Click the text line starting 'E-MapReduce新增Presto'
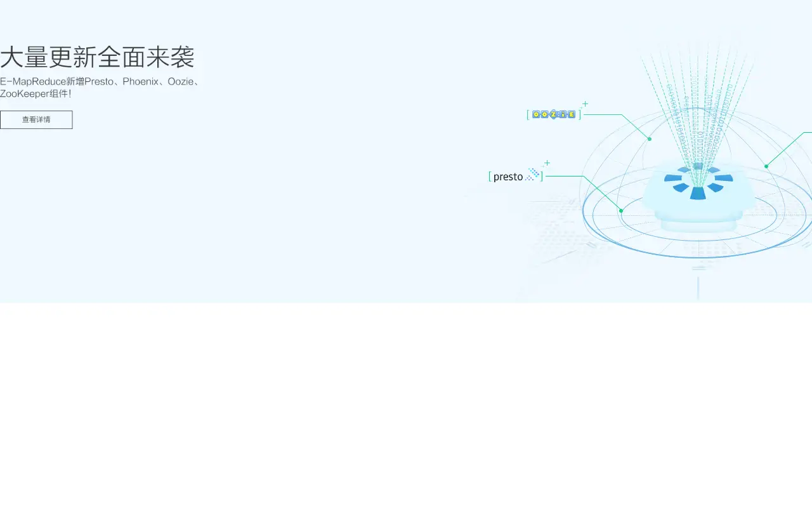This screenshot has height=508, width=812. [101, 81]
